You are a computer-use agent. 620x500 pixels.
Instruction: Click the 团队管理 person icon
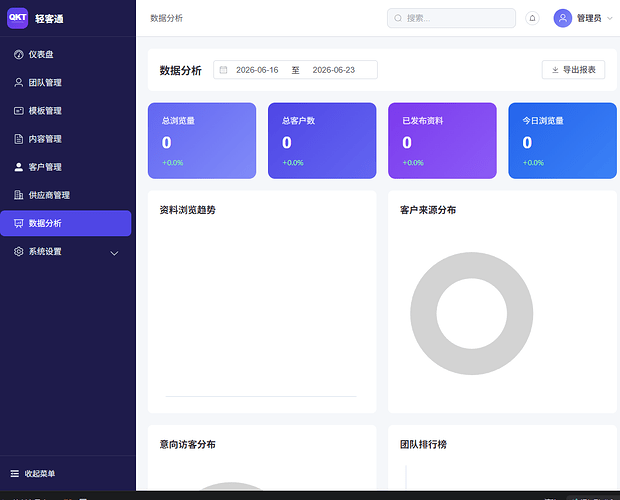tap(19, 83)
